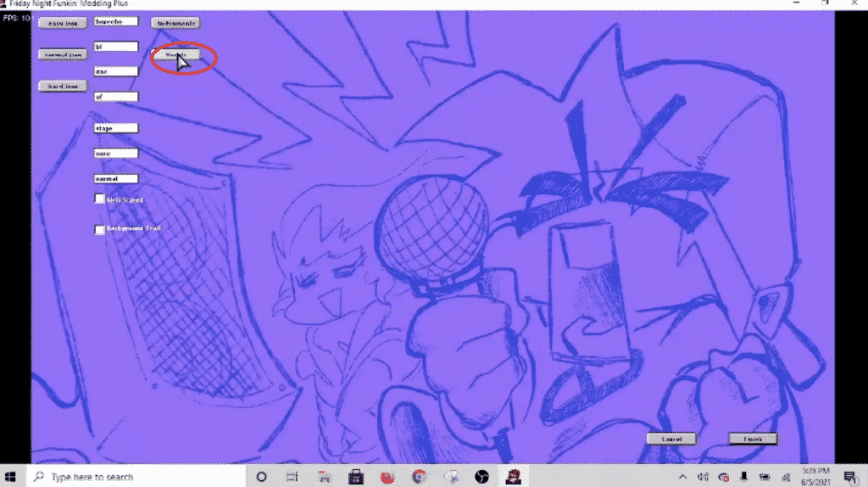The image size is (868, 487).
Task: Open the Windows Start menu
Action: click(x=14, y=476)
